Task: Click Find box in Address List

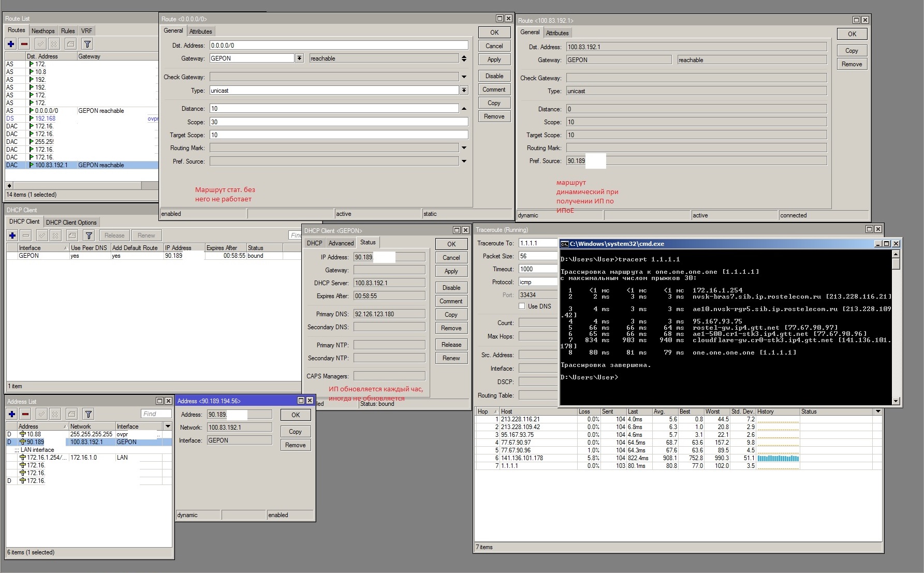Action: (x=156, y=414)
